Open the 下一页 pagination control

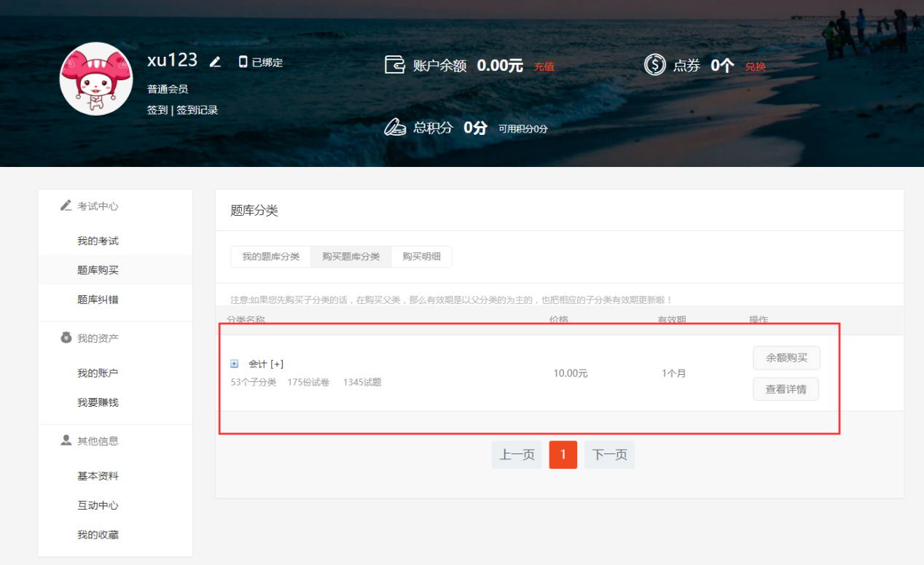coord(608,454)
